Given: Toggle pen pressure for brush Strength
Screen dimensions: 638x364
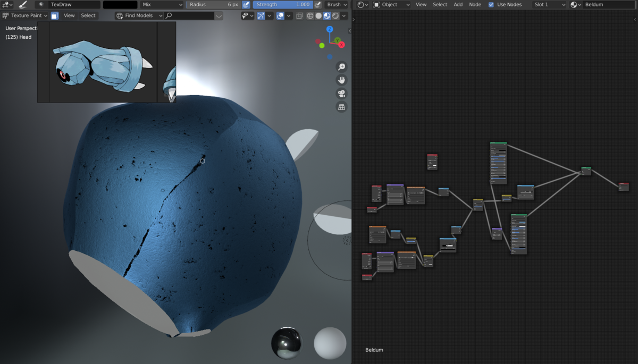Looking at the screenshot, I should coord(318,4).
